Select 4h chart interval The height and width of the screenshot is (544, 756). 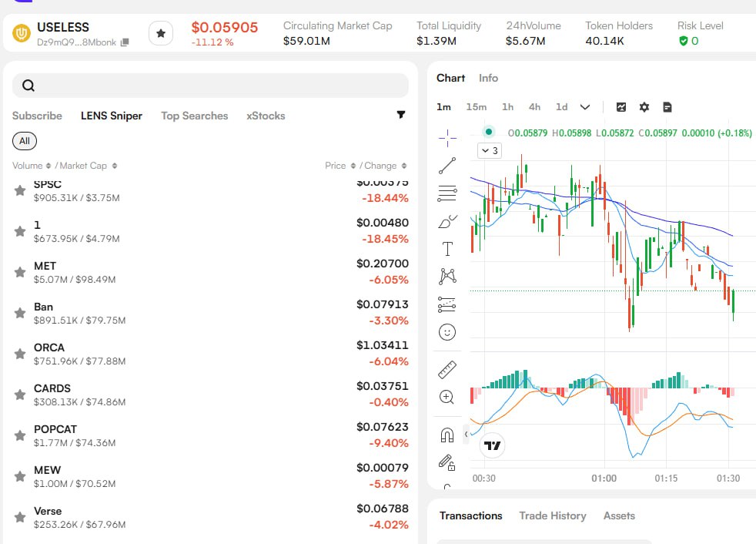tap(535, 107)
